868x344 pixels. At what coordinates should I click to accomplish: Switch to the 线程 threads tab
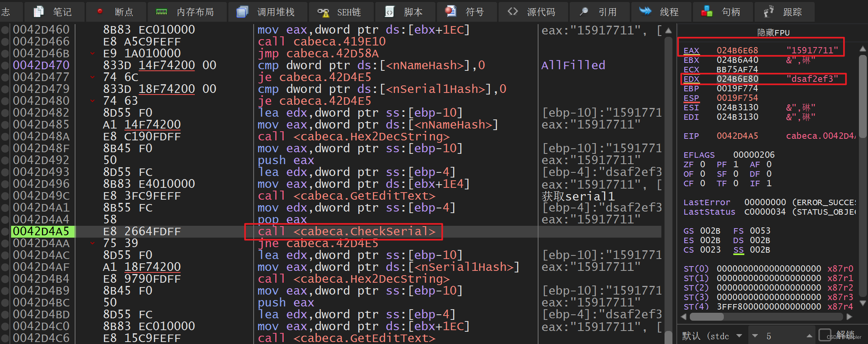[662, 12]
